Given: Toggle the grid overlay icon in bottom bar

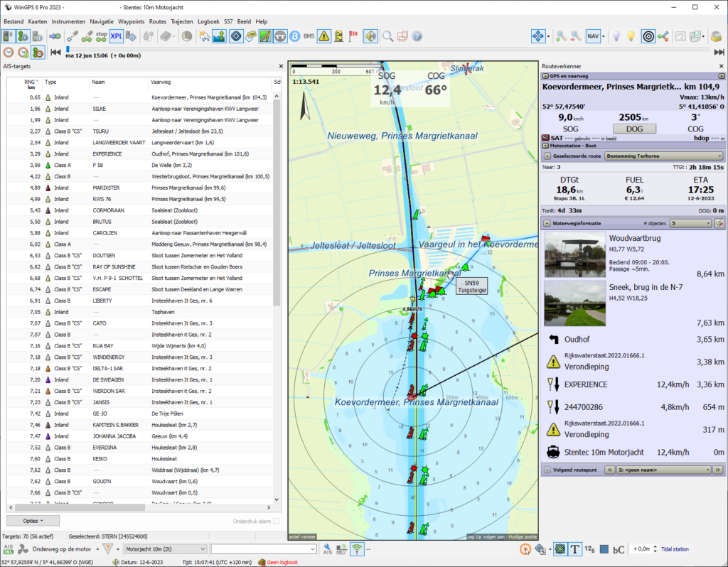Looking at the screenshot, I should coord(560,549).
